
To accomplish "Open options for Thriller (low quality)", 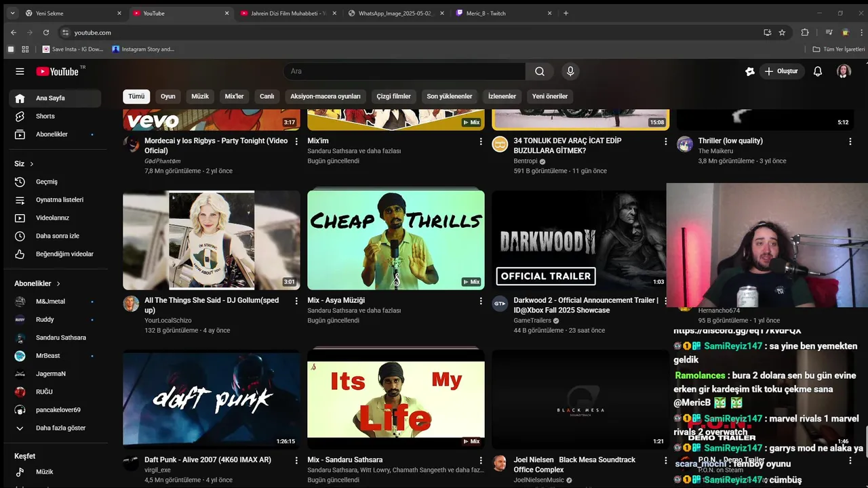I will coord(850,142).
